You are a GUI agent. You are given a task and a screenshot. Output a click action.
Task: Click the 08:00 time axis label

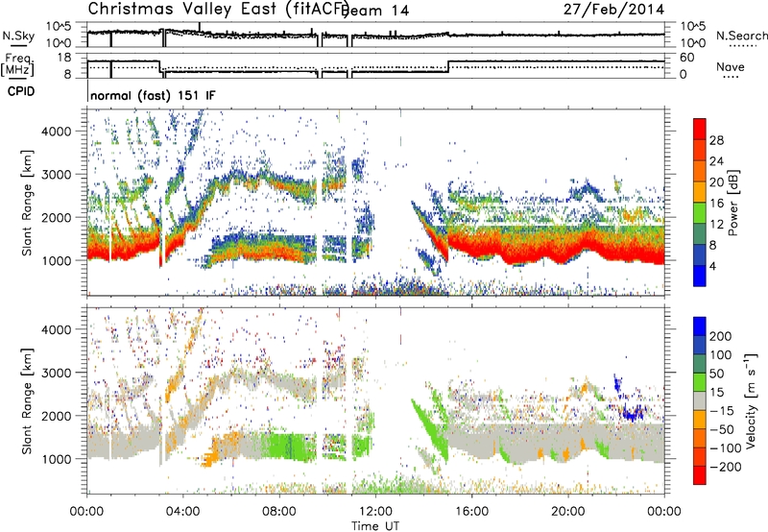[x=279, y=511]
